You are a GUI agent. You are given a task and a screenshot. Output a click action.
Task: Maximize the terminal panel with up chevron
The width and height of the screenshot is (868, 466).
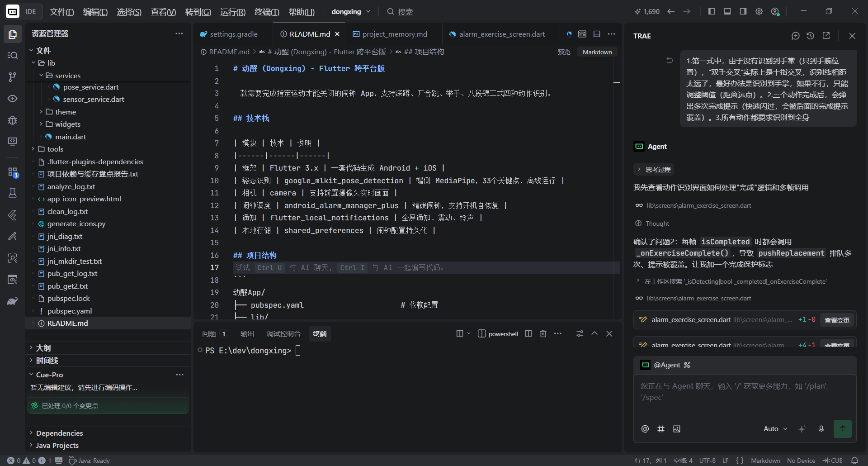pos(594,333)
